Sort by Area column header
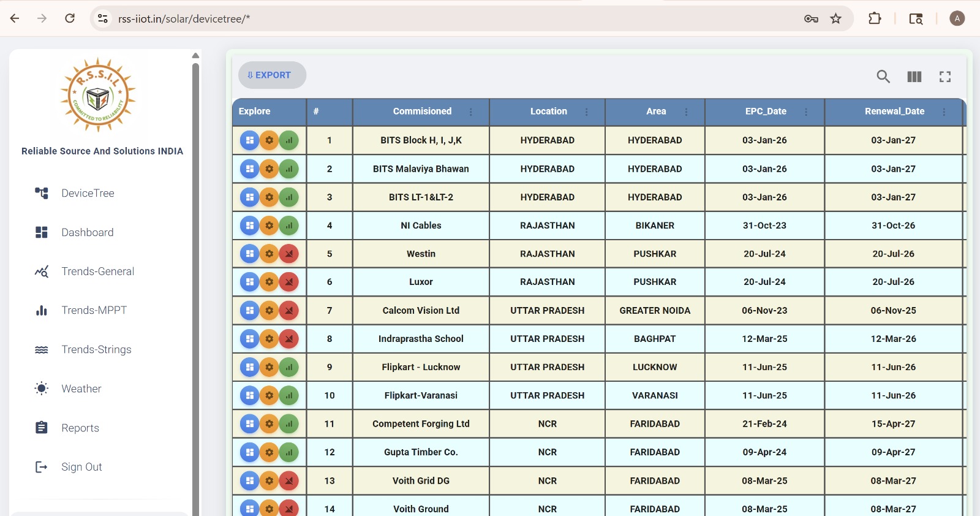Image resolution: width=980 pixels, height=516 pixels. pos(656,111)
